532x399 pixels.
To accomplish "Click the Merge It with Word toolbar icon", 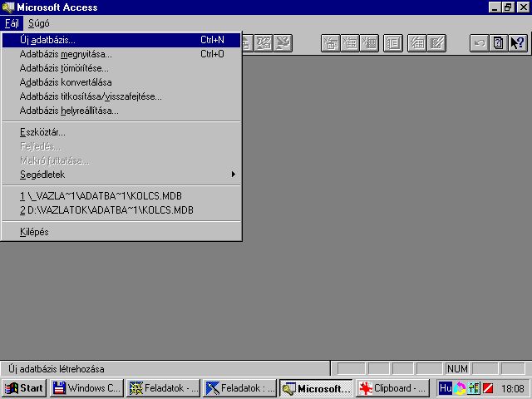I will 264,43.
